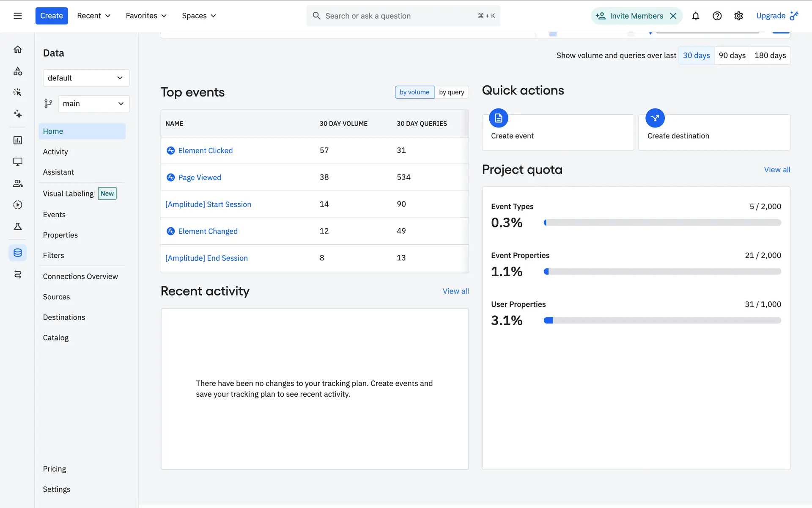Open the Spaces dropdown menu
812x508 pixels.
point(199,16)
